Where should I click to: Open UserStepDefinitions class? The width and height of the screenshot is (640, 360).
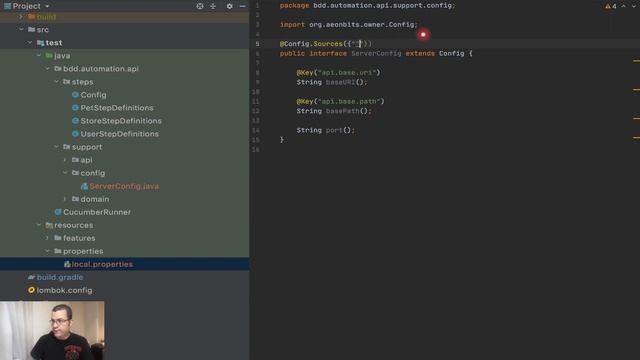coord(119,134)
